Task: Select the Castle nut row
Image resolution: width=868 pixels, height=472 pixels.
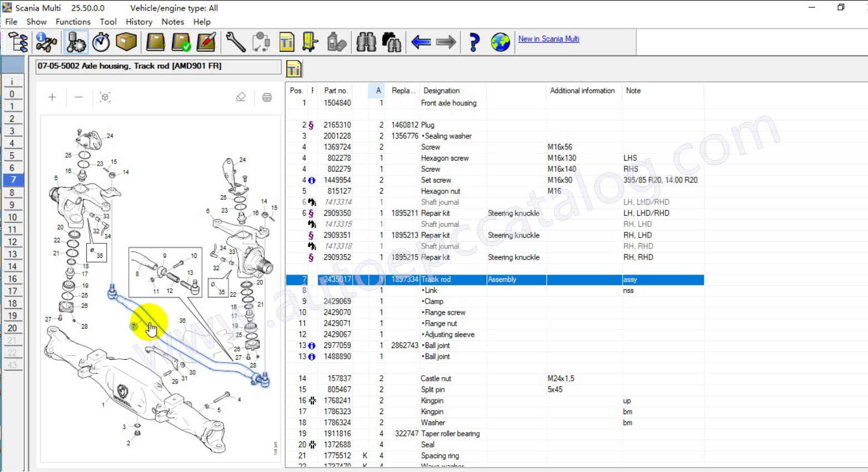Action: (x=495, y=379)
